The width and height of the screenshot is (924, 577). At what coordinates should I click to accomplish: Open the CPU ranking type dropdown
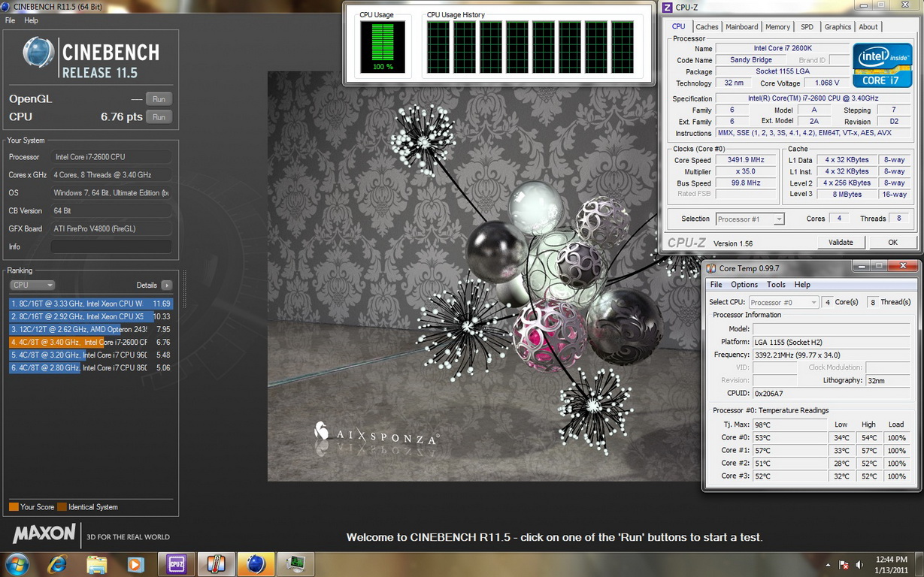[32, 285]
